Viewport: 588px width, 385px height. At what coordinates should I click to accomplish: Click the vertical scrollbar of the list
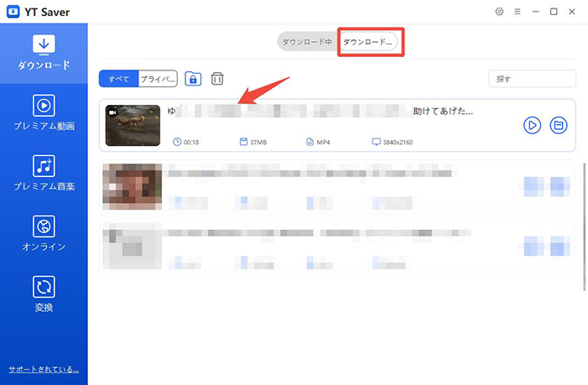[585, 226]
